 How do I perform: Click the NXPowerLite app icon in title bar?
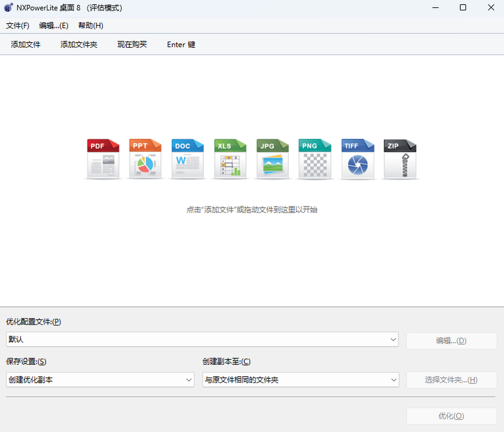pyautogui.click(x=8, y=8)
